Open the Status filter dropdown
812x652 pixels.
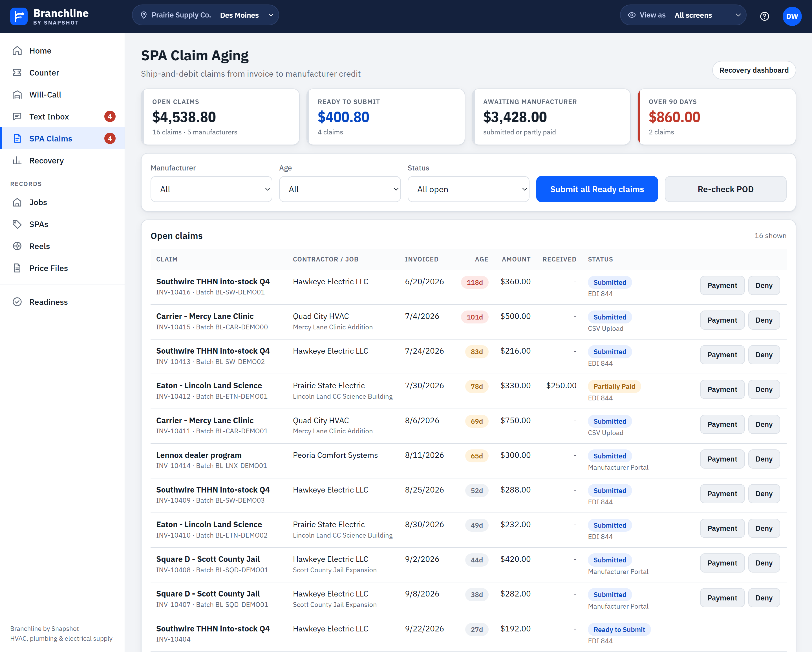point(468,189)
